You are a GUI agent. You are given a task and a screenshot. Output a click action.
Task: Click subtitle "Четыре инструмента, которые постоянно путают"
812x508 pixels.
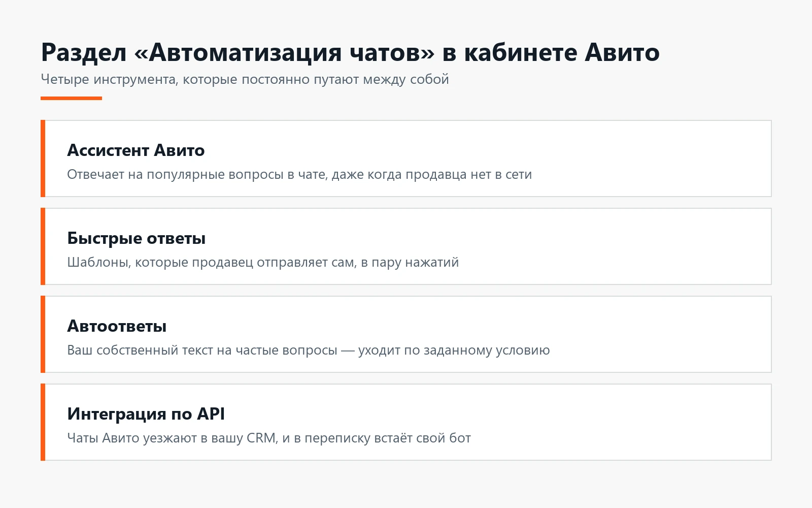(200, 80)
